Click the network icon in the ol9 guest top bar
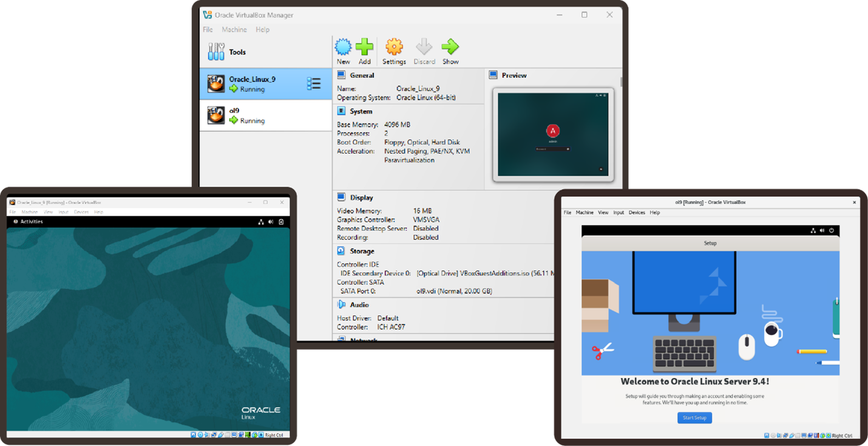This screenshot has height=446, width=868. pos(813,230)
